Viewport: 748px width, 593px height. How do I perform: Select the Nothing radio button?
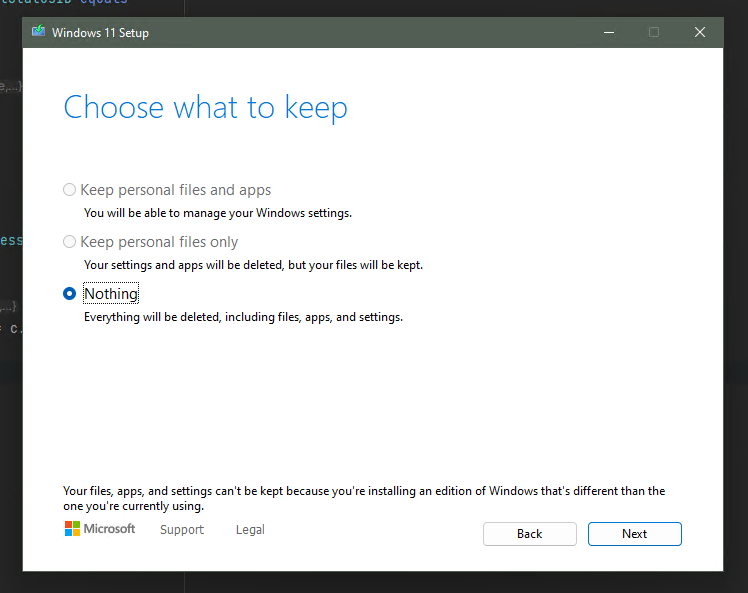(x=69, y=293)
